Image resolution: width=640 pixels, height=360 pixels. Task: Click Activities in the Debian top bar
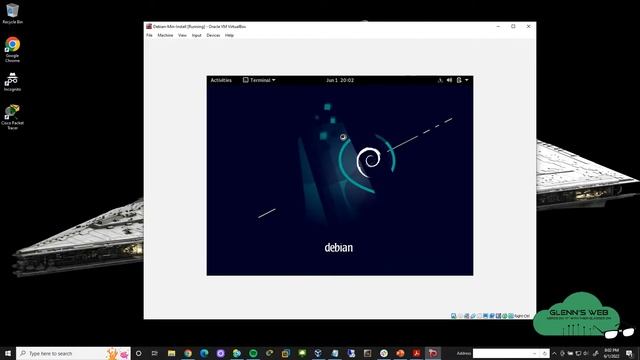click(x=221, y=80)
